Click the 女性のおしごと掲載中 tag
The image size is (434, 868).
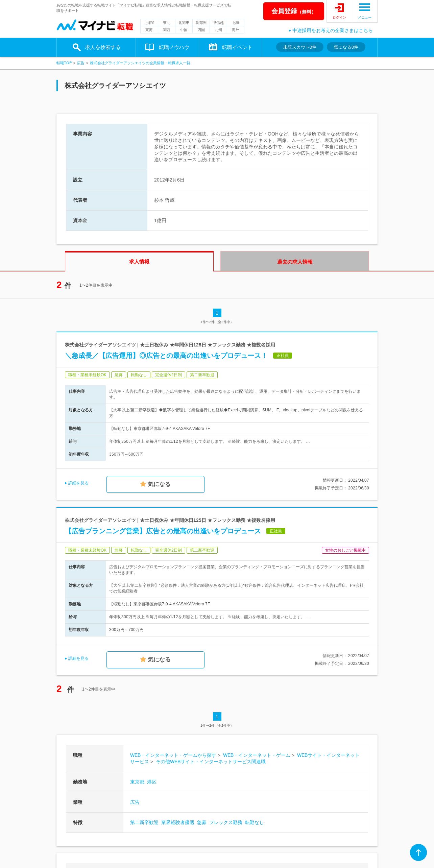(x=345, y=550)
